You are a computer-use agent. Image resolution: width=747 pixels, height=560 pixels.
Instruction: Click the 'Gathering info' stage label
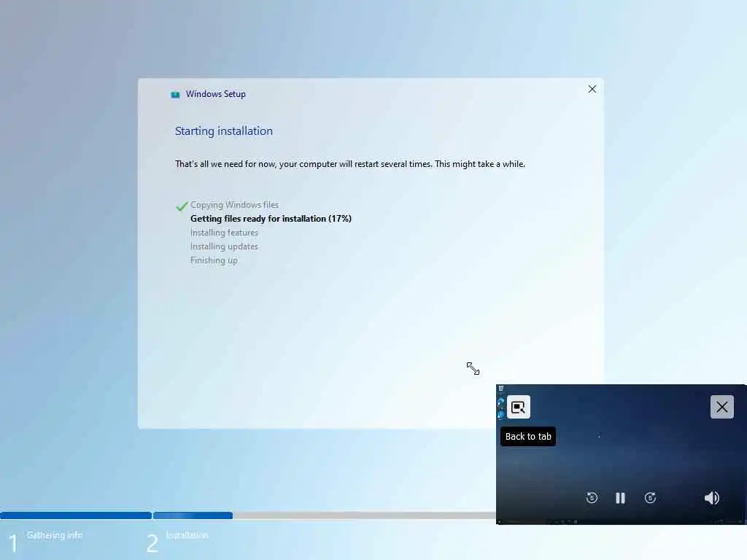pyautogui.click(x=54, y=535)
